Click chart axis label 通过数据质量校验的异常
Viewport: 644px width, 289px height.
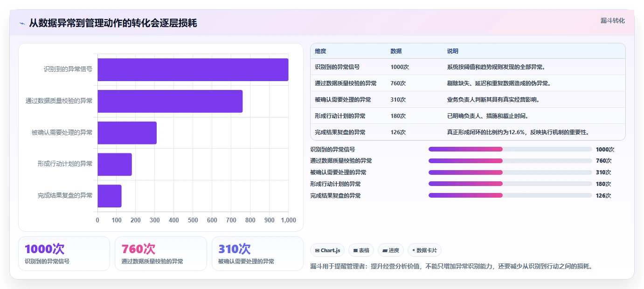(59, 101)
